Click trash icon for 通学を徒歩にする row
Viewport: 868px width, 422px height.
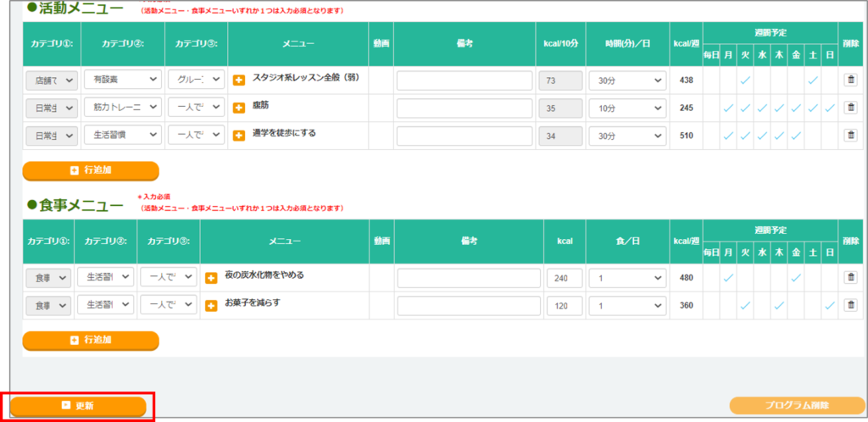pos(850,136)
